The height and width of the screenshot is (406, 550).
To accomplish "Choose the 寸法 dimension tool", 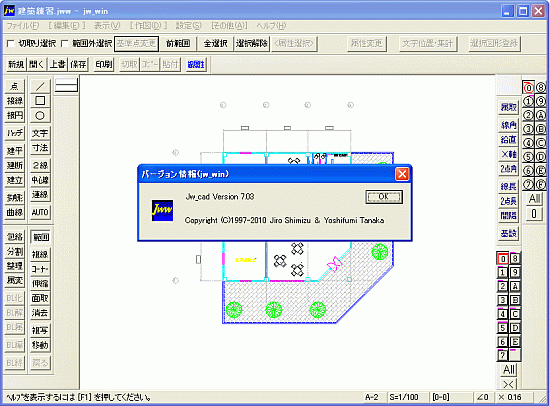I will coord(40,148).
